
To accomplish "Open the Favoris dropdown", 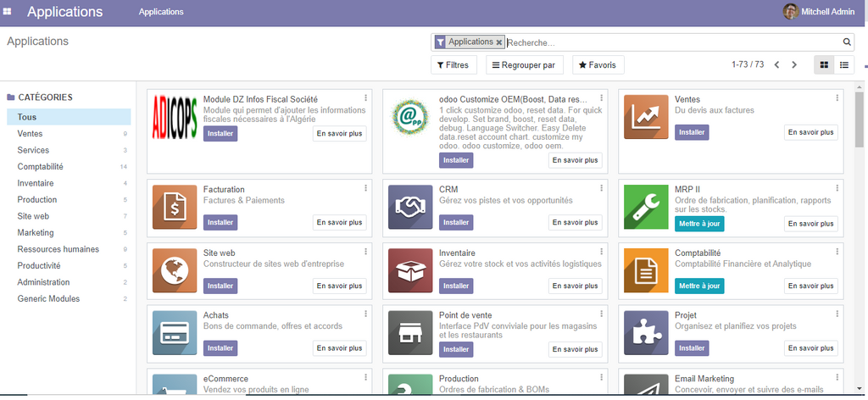I will coord(598,65).
